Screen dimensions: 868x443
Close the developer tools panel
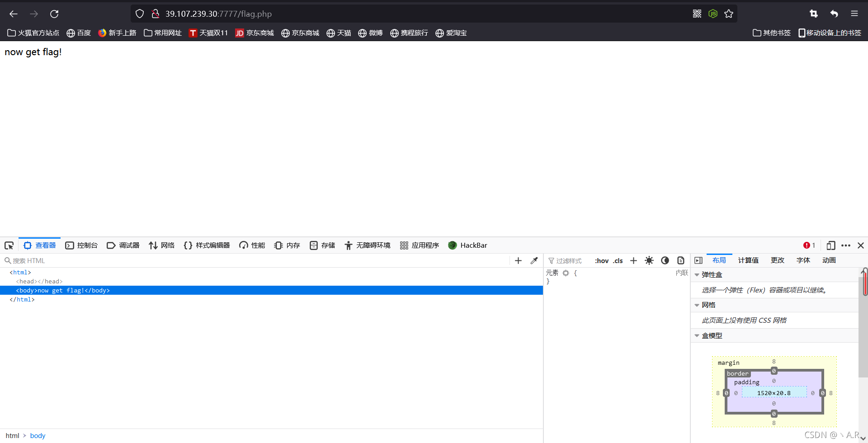click(861, 245)
